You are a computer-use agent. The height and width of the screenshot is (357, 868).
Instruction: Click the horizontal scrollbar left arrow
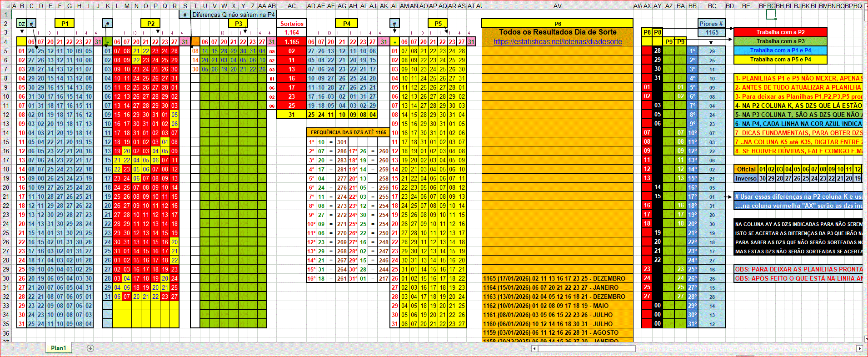coord(535,348)
